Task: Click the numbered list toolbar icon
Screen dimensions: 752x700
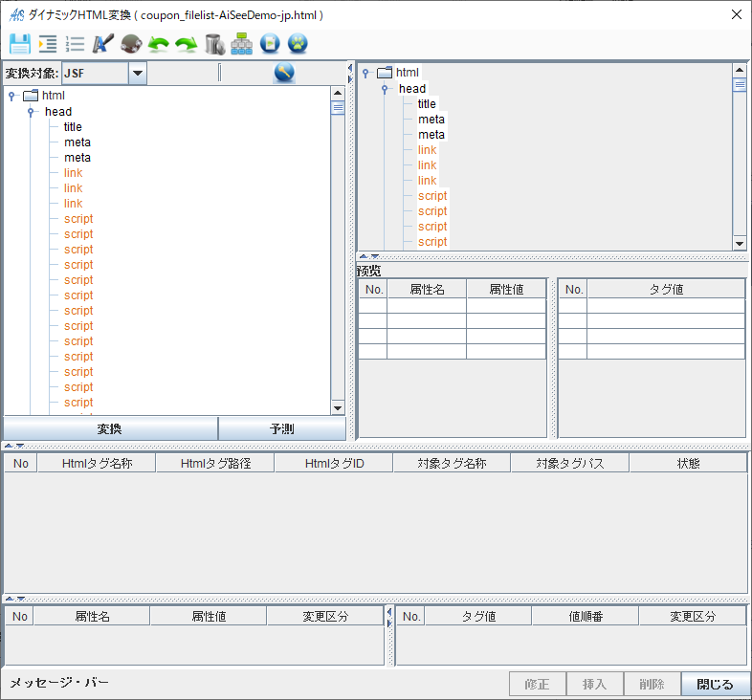Action: 75,44
